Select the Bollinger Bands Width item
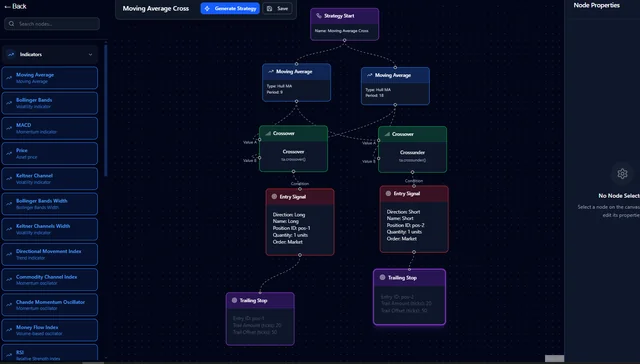Viewport: 640px width, 364px height. pos(50,204)
